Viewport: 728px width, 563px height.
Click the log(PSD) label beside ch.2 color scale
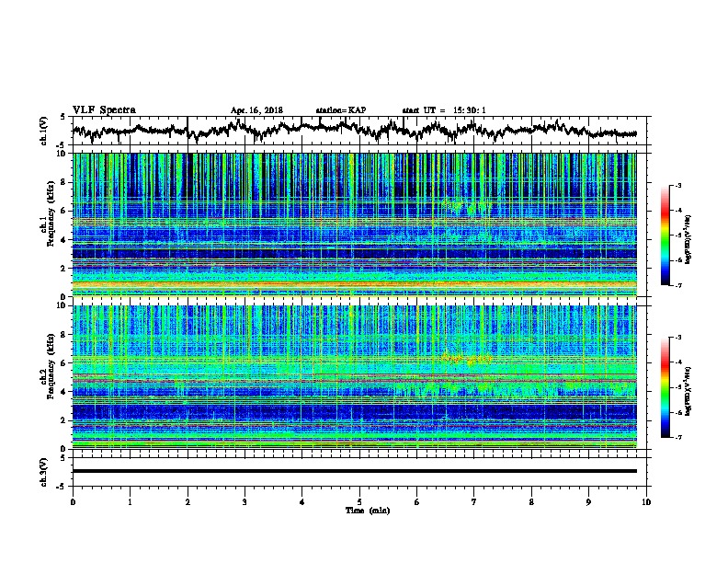689,391
